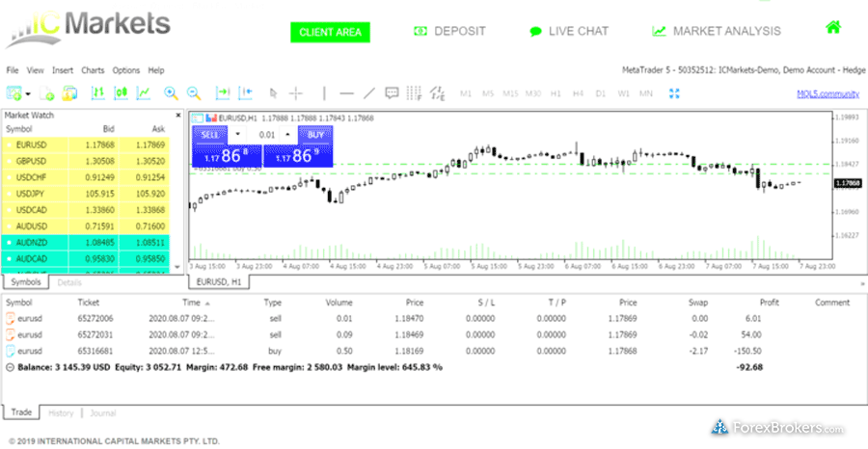Image resolution: width=868 pixels, height=449 pixels.
Task: Select the cursor pointer tool
Action: click(x=273, y=93)
